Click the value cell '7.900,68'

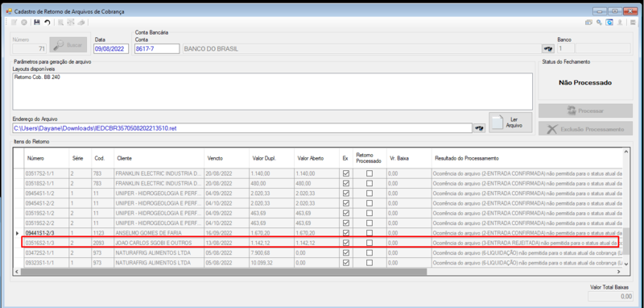271,253
